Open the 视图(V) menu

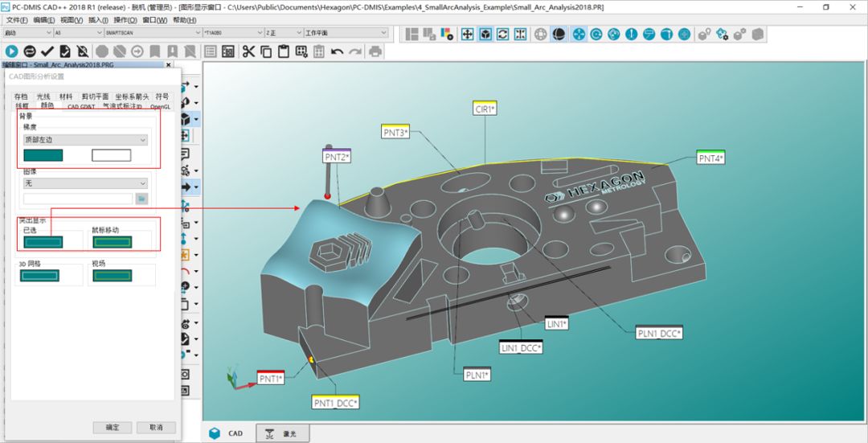click(x=72, y=20)
